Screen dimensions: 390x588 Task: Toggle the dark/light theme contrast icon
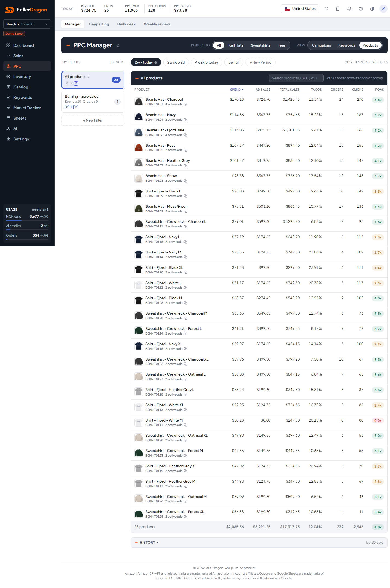[x=372, y=9]
